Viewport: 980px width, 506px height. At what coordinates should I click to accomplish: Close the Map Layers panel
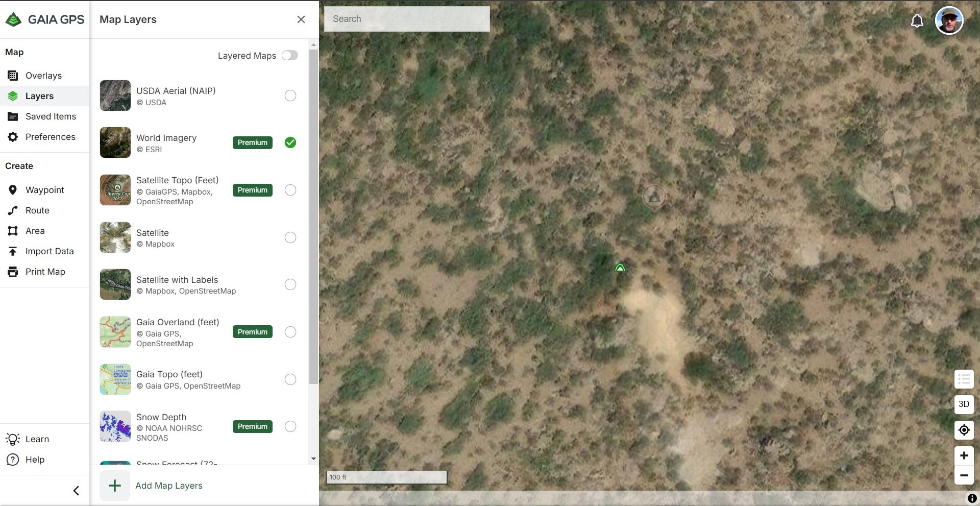tap(301, 19)
